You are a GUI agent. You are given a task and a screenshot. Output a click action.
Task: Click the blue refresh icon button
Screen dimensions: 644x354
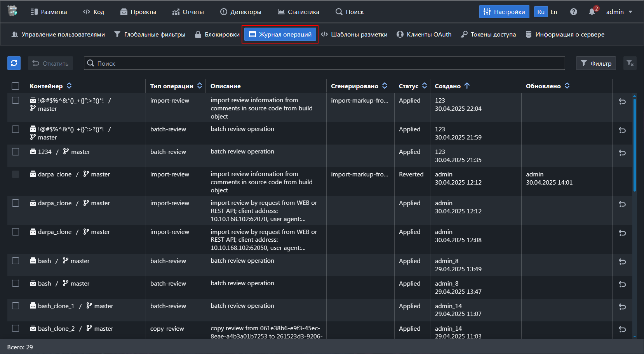[x=14, y=63]
